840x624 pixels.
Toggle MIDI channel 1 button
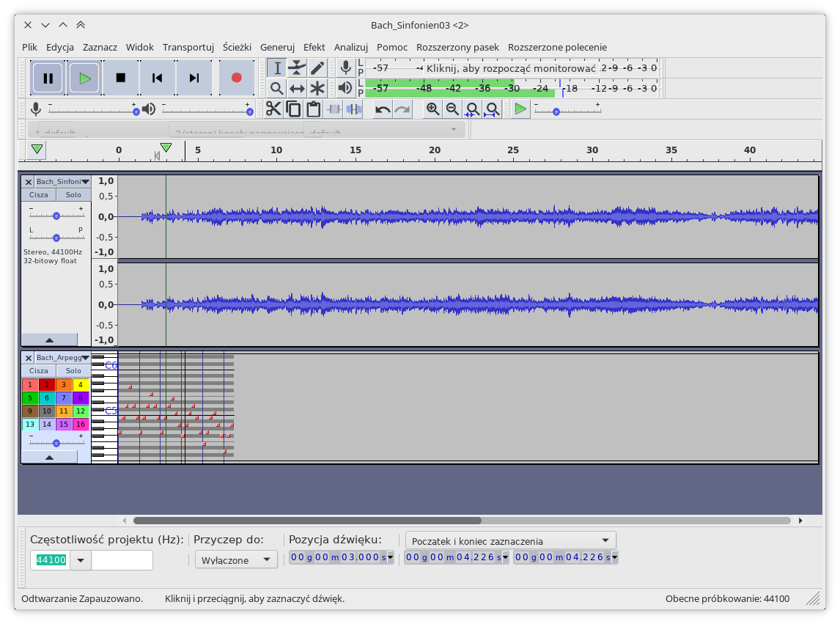(30, 384)
